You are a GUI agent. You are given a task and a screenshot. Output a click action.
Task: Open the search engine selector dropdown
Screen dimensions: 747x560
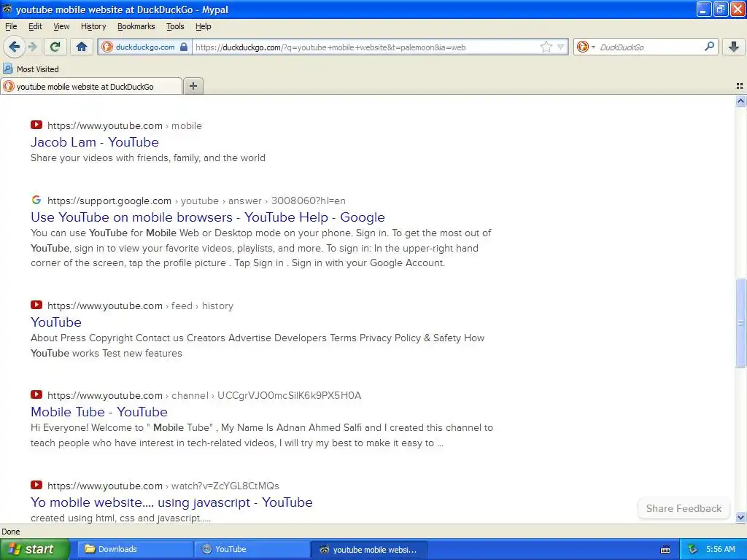tap(586, 47)
